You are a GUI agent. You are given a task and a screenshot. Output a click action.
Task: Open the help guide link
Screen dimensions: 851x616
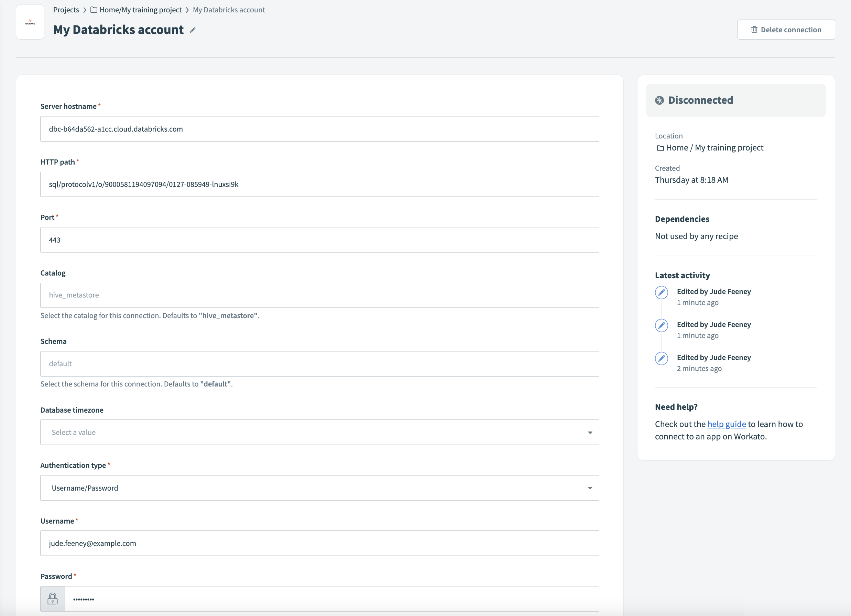[x=727, y=424]
